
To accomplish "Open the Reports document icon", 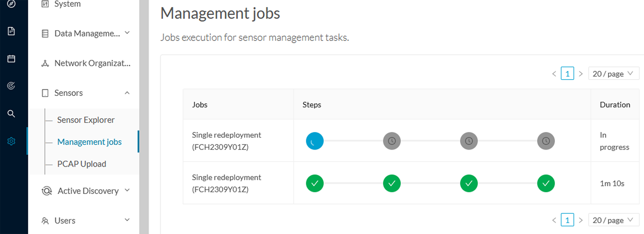I will pyautogui.click(x=11, y=31).
